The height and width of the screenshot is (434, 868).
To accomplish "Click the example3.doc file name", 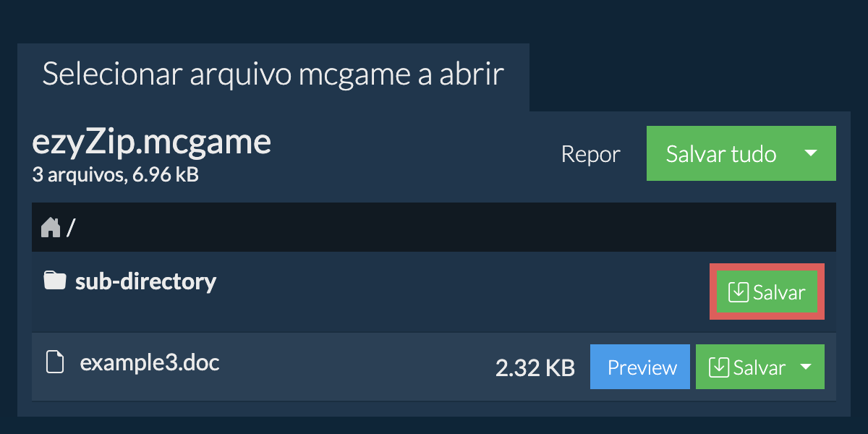I will point(150,362).
